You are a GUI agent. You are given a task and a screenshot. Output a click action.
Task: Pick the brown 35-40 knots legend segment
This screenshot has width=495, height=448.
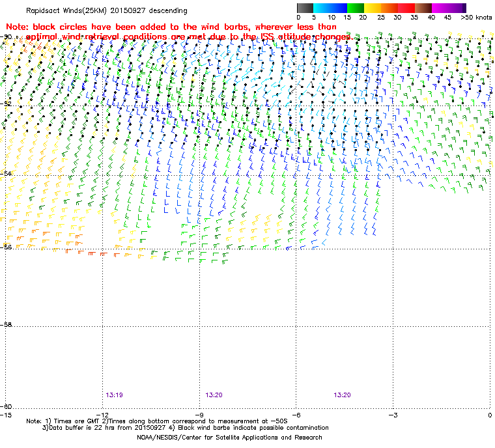(x=423, y=8)
